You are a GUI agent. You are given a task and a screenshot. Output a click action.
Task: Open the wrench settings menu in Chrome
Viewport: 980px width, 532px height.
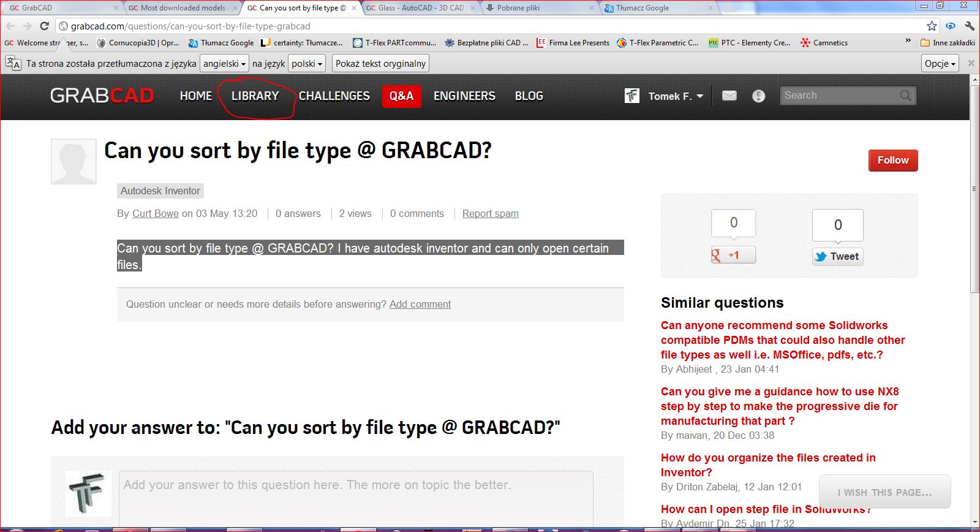969,26
